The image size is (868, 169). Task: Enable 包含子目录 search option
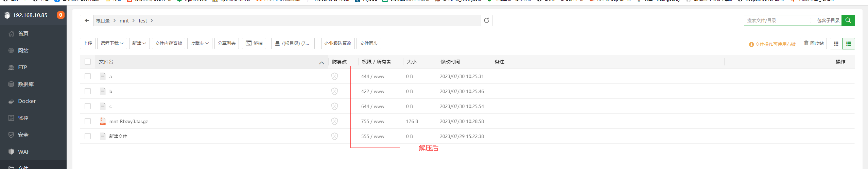point(813,20)
